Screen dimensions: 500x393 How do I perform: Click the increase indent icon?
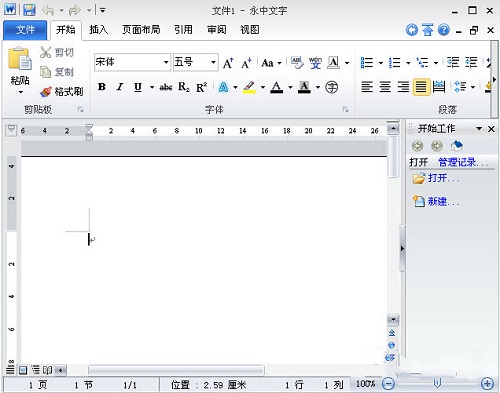click(x=471, y=62)
